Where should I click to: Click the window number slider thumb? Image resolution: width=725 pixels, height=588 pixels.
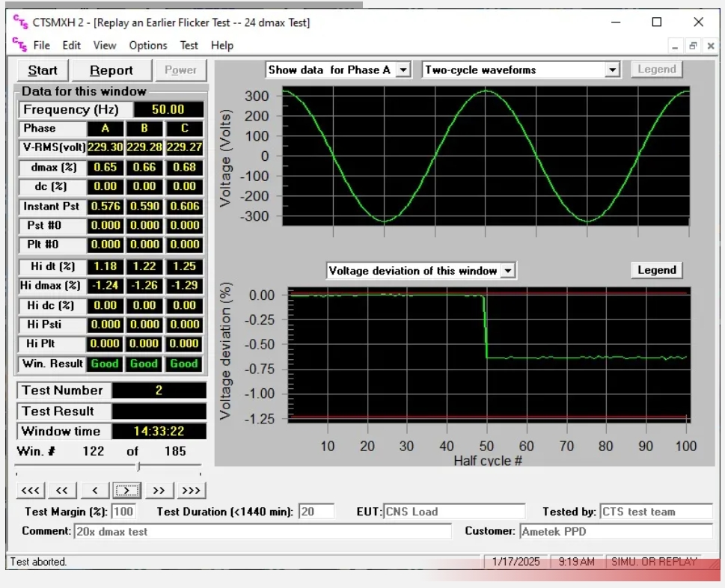[x=138, y=467]
